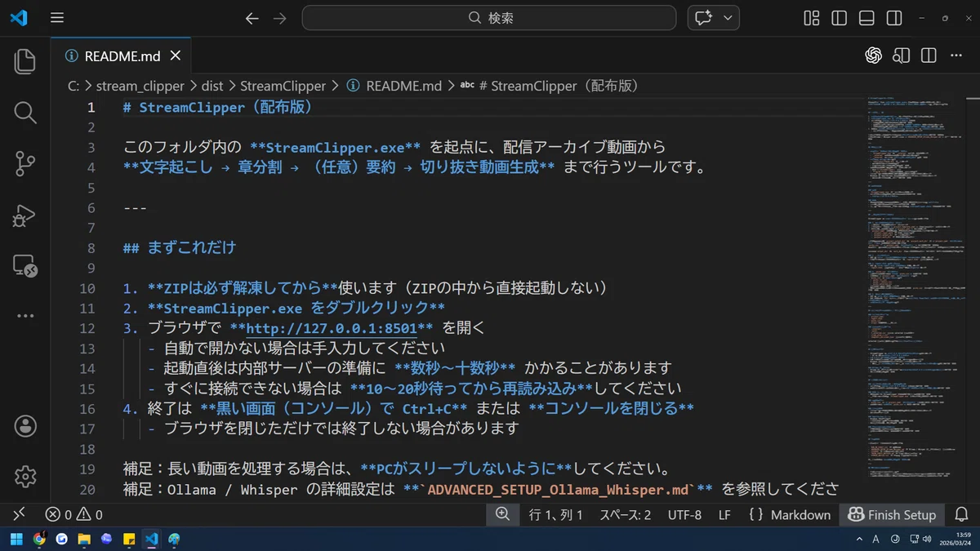Show hidden system tray icons
The height and width of the screenshot is (551, 980).
pos(859,539)
